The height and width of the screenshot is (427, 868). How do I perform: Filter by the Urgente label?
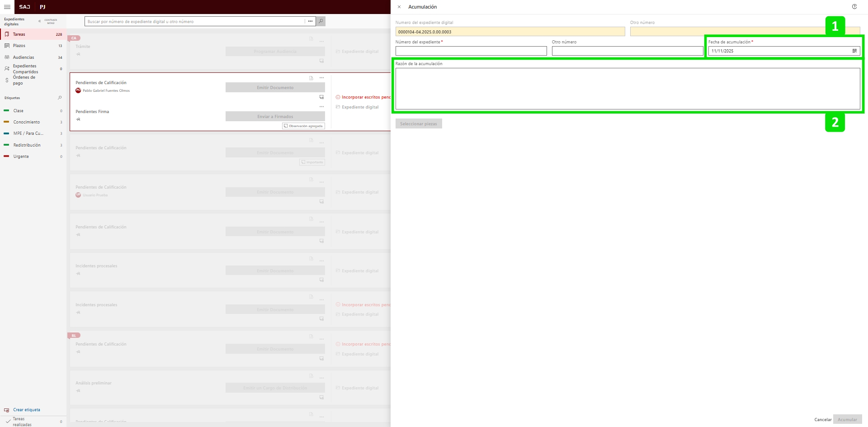(x=21, y=157)
